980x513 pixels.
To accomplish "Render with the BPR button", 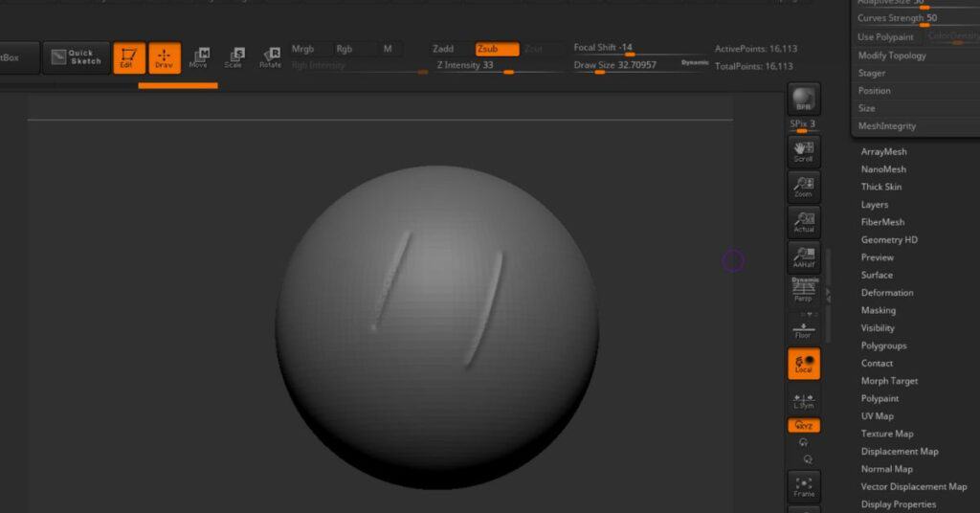I will (804, 99).
